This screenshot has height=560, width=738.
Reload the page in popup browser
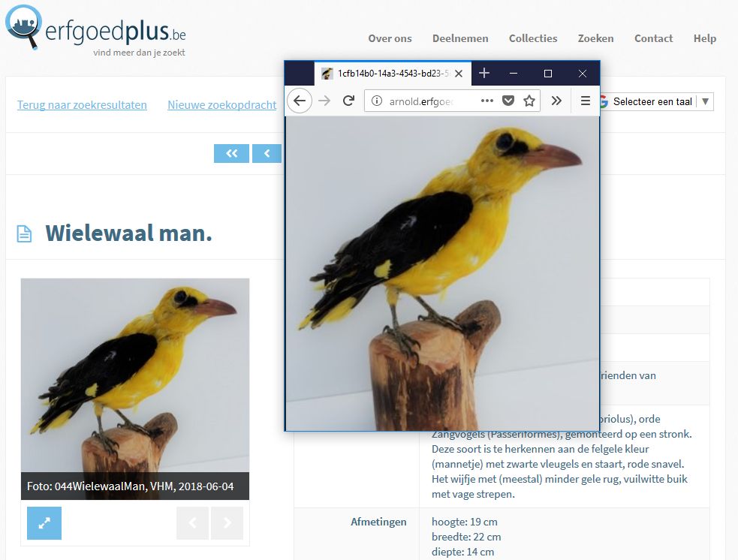[348, 101]
